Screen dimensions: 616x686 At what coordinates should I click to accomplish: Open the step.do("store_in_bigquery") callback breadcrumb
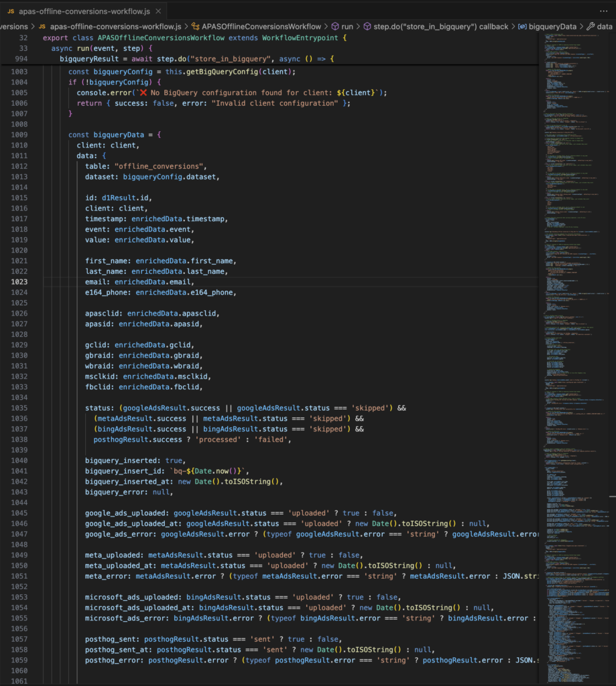click(440, 26)
